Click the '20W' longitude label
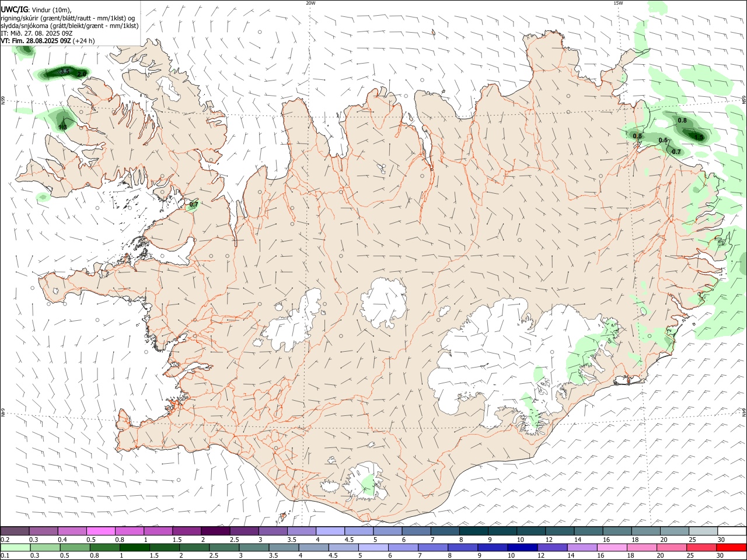747x560 pixels. click(x=310, y=3)
